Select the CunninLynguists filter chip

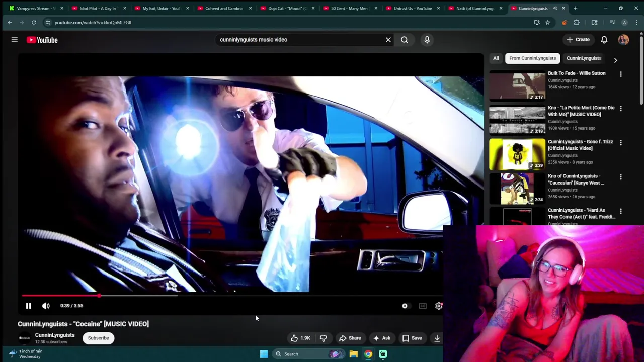(584, 58)
